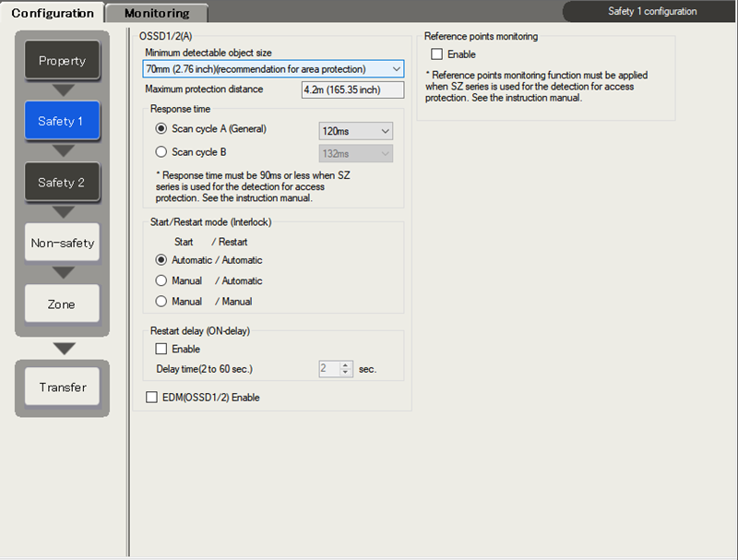Increase delay time with up arrow
This screenshot has height=560, width=738.
(345, 364)
